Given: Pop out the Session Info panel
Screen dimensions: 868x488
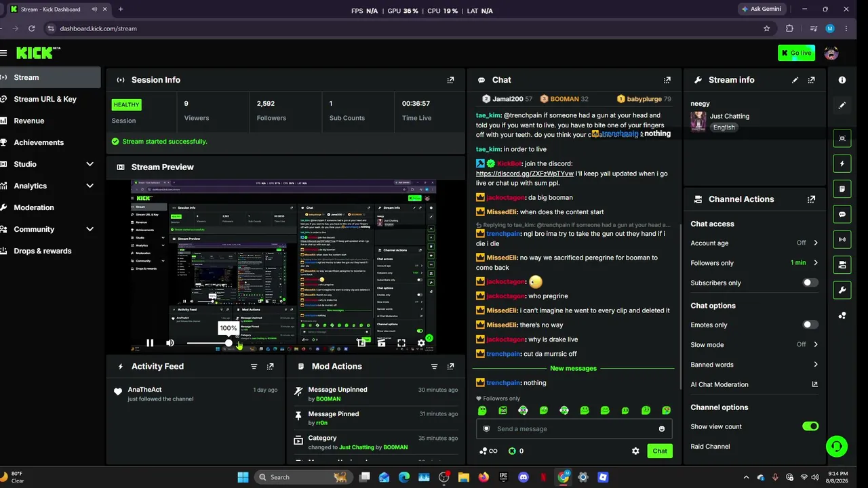Looking at the screenshot, I should [450, 80].
